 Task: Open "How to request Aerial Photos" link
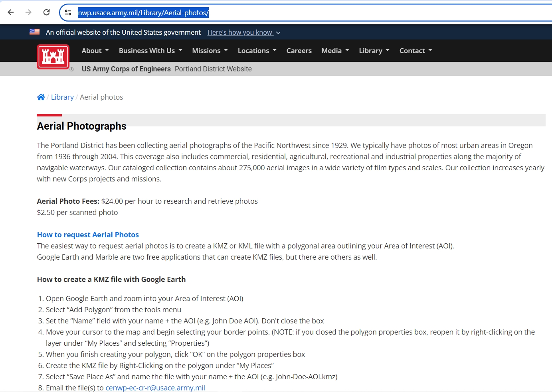(x=88, y=235)
